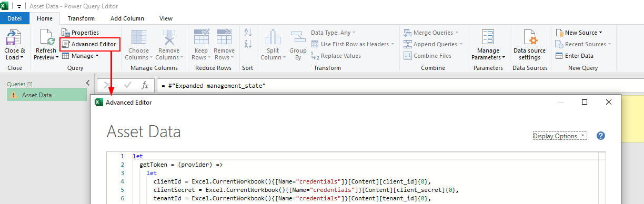Maximize the Advanced Editor window
644x204 pixels.
coord(584,103)
